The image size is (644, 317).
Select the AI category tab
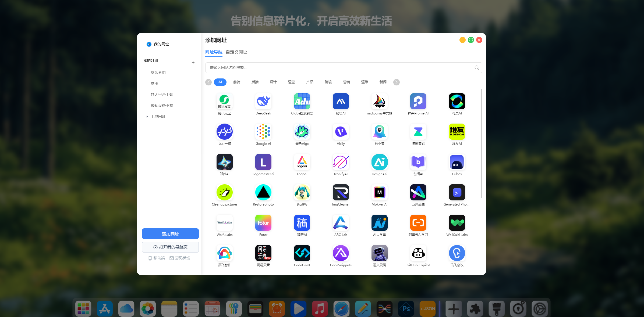[220, 82]
